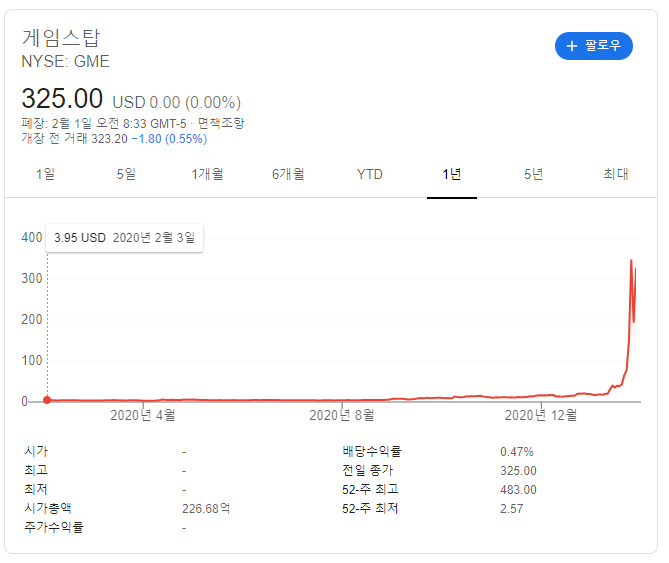Viewport: 669px width, 563px height.
Task: Click the 52-주 최저 value 2.57
Action: [x=512, y=509]
